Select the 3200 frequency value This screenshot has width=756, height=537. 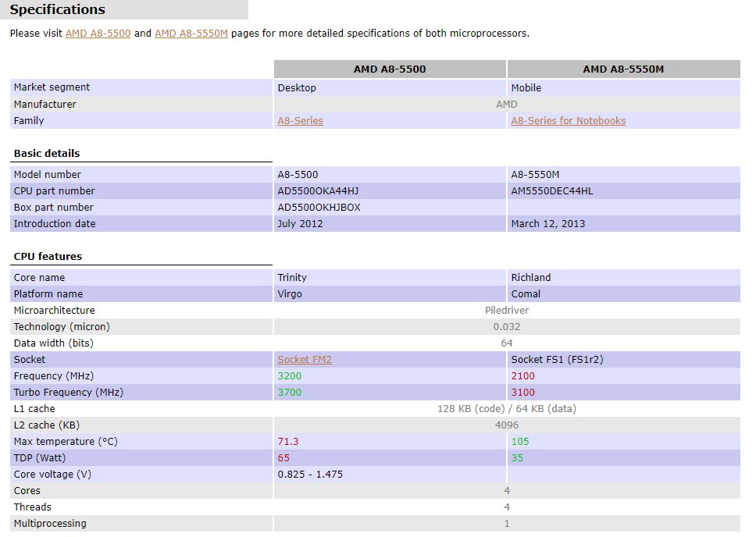coord(289,376)
